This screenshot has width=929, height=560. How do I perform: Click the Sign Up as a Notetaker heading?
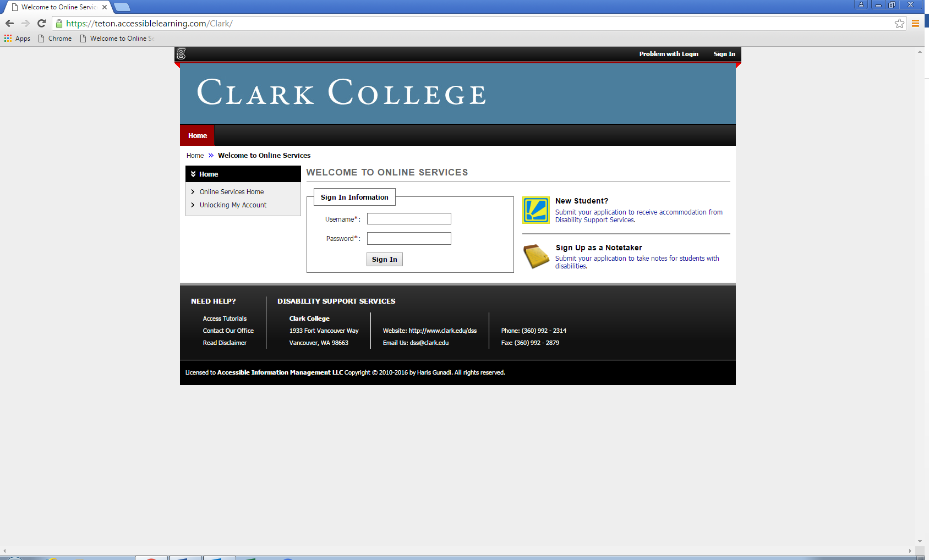(599, 248)
